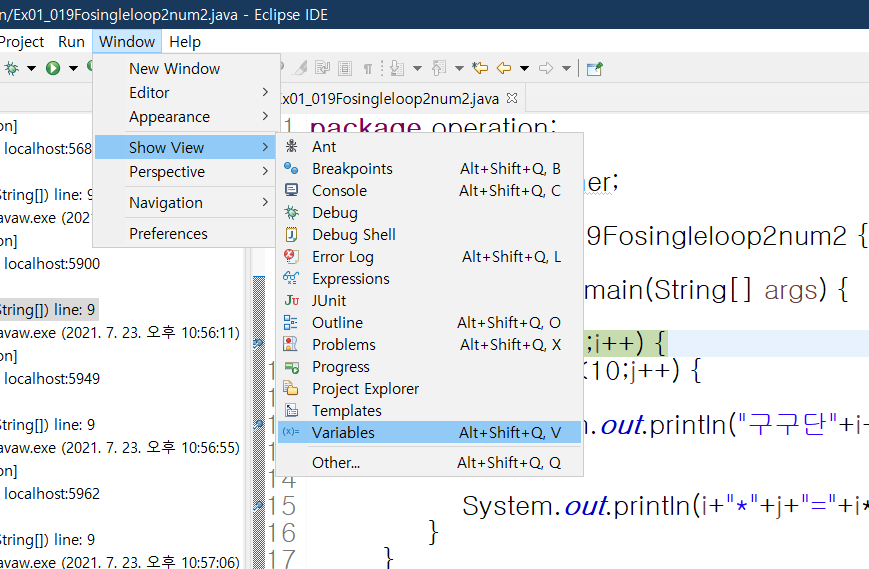Toggle breakpoint marker beside line 15
Screen dimensions: 869x569
click(259, 505)
